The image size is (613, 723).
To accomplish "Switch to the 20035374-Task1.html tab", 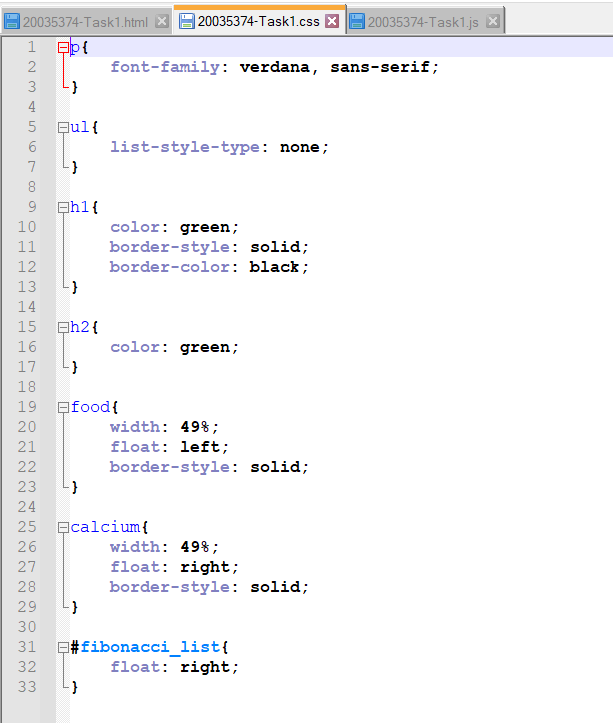I will [x=86, y=22].
